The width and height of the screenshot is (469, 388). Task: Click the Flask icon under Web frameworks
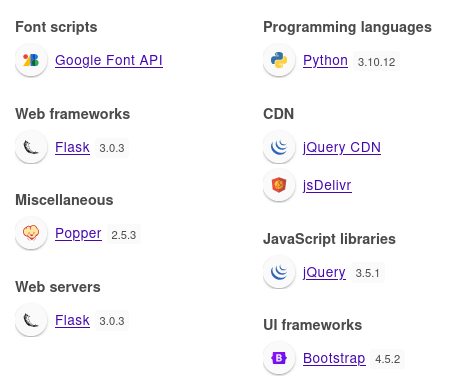pyautogui.click(x=31, y=147)
